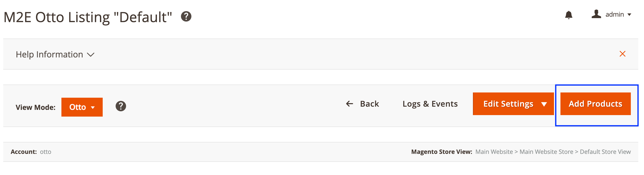Click the "admin" username label
The width and height of the screenshot is (644, 175).
614,14
